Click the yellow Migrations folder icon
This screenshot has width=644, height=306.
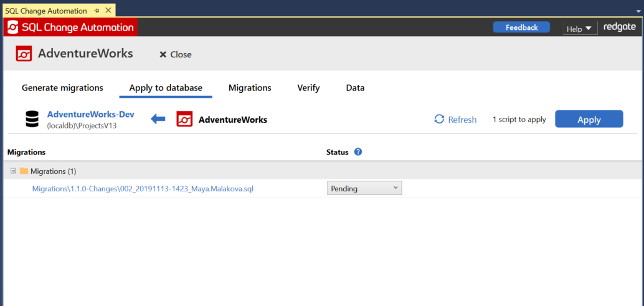pyautogui.click(x=24, y=171)
